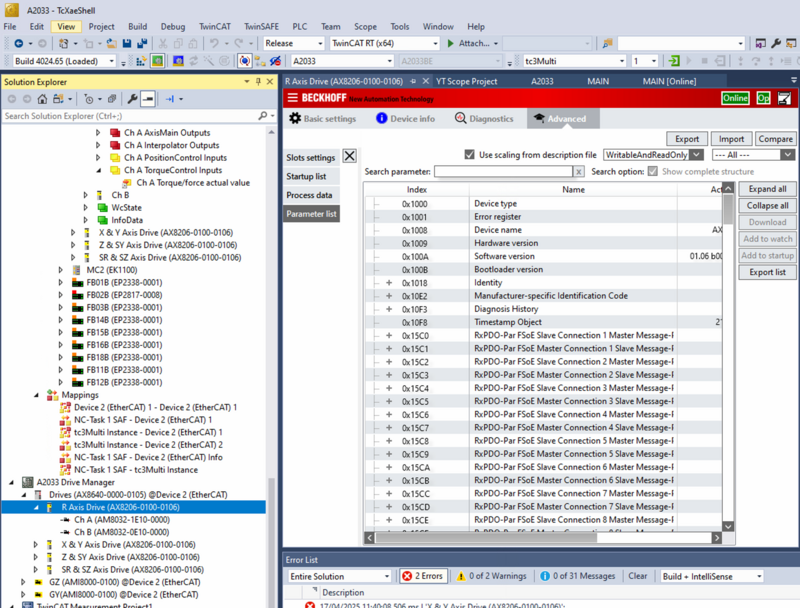Clear the search parameter field
Viewport: 800px width, 608px height.
[x=579, y=172]
